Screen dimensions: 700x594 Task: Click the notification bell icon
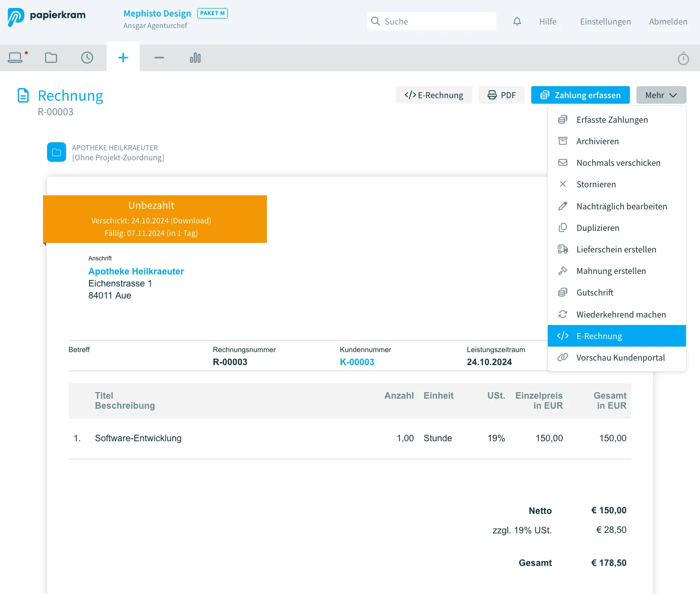[517, 22]
